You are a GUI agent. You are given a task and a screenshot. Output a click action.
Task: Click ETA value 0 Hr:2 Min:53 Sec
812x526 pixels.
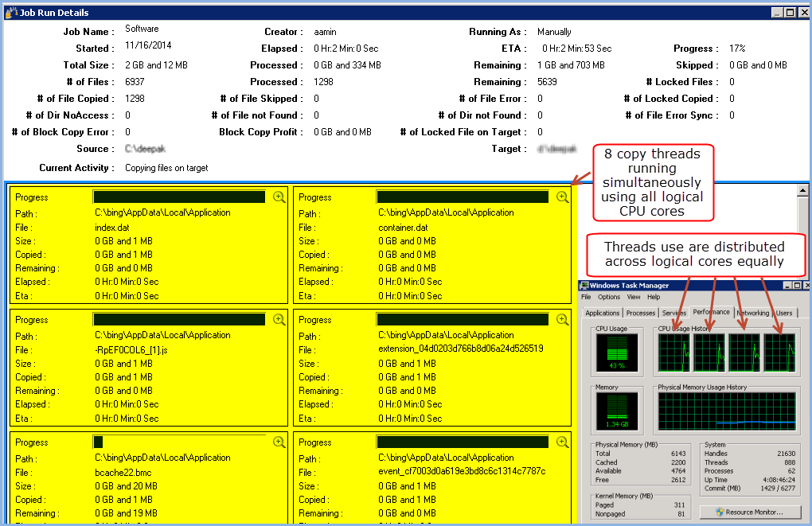coord(577,49)
